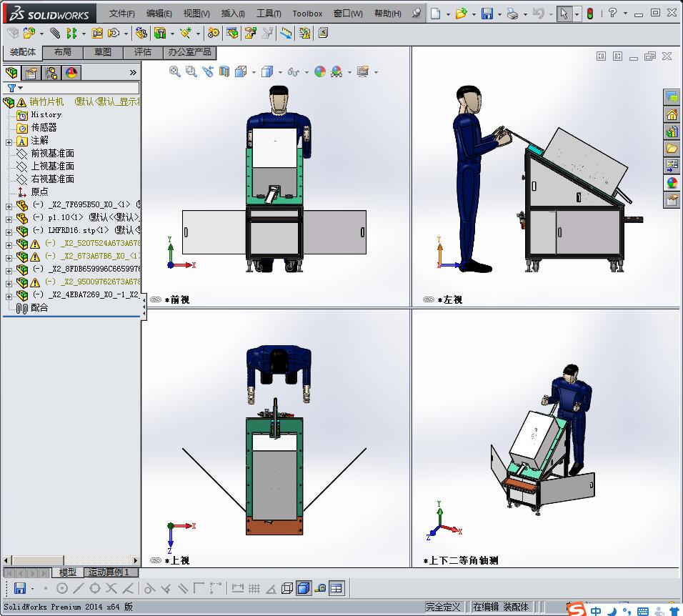Open the 工具(T) menu

(269, 14)
